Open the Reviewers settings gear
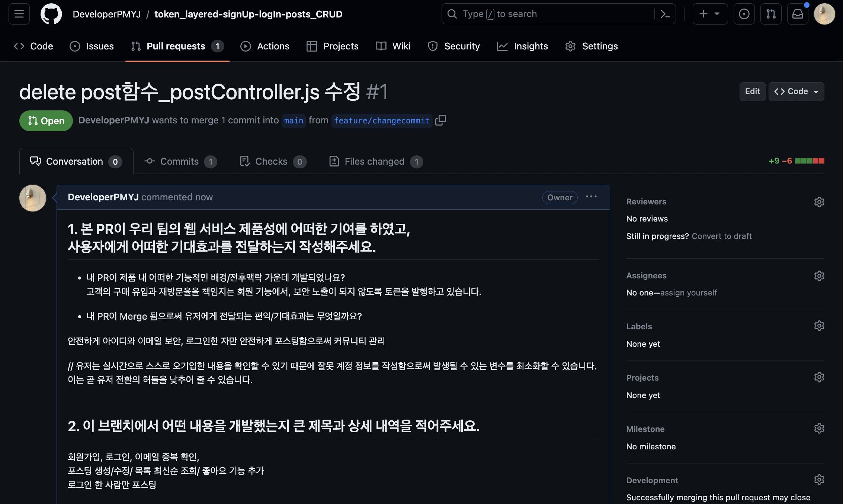This screenshot has height=504, width=843. click(819, 202)
